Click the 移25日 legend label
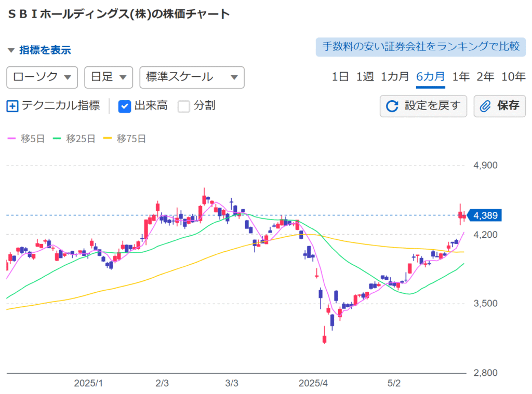532x394 pixels. tap(81, 139)
